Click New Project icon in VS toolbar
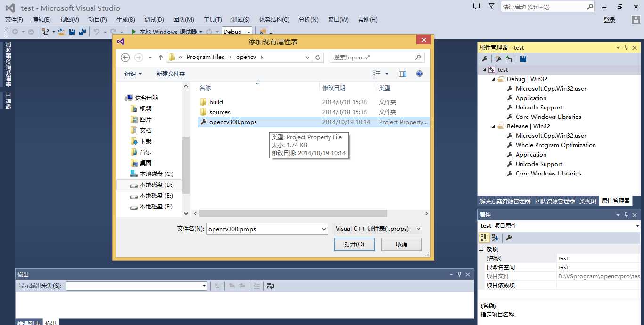 pyautogui.click(x=46, y=32)
